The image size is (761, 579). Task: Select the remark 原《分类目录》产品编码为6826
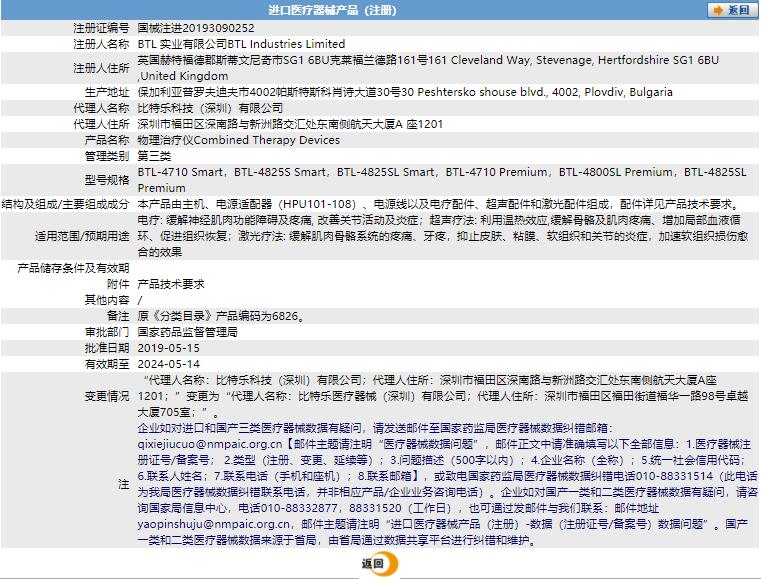click(221, 316)
